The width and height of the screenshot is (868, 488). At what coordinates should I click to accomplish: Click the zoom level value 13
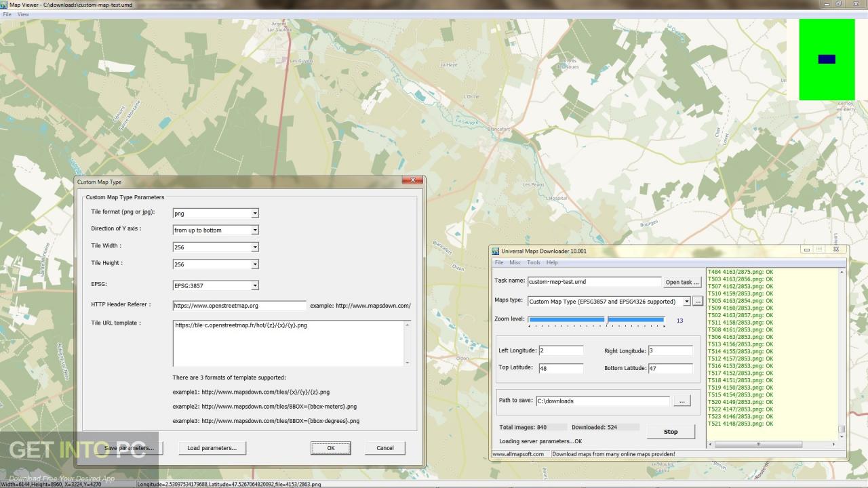pos(679,321)
